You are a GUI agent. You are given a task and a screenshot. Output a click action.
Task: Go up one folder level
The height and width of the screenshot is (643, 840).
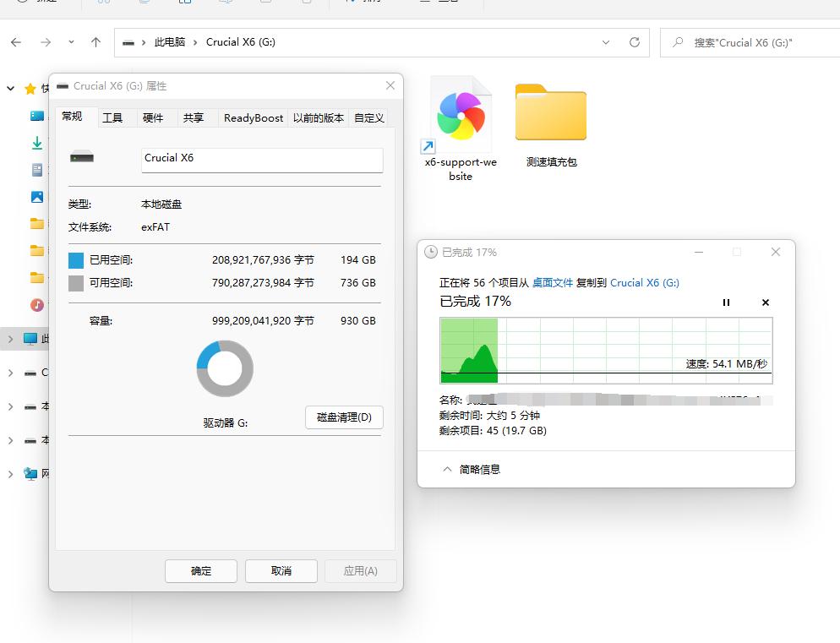[95, 42]
